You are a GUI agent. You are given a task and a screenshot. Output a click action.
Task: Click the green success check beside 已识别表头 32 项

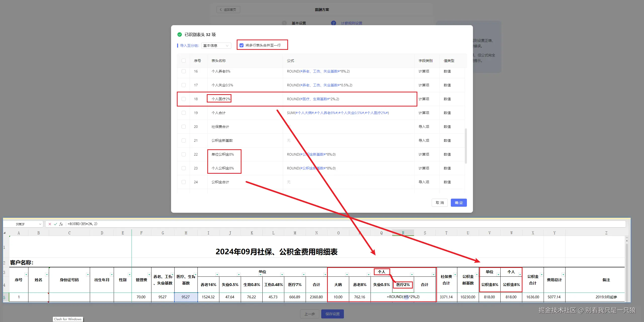180,34
